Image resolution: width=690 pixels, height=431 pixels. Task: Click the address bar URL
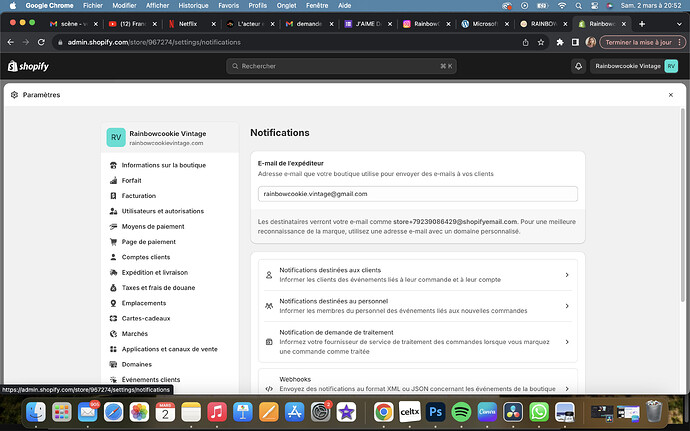(x=154, y=42)
